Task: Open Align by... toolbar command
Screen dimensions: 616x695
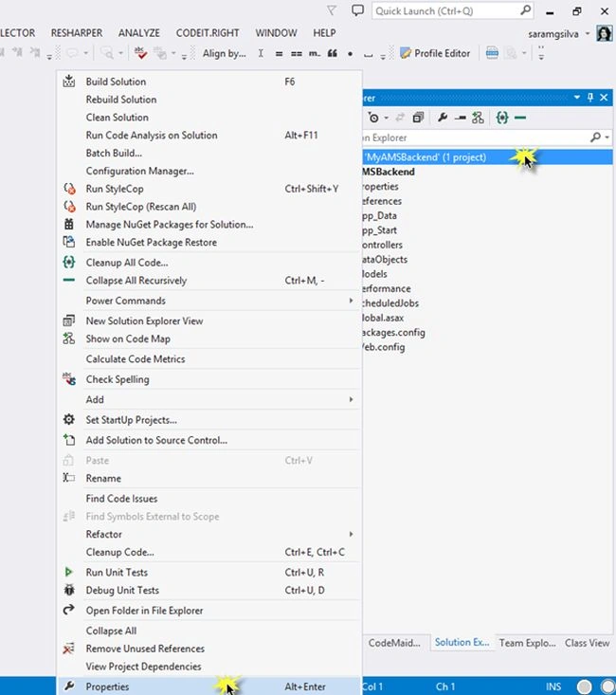Action: pos(225,54)
